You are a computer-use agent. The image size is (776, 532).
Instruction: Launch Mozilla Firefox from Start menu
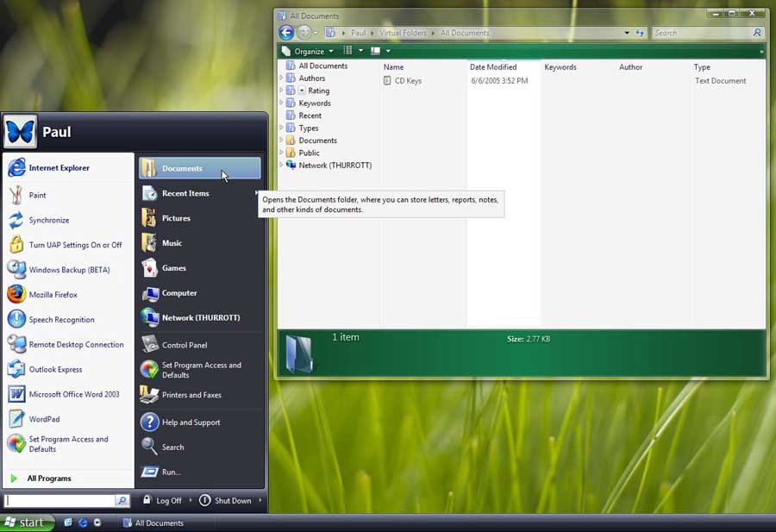pos(53,295)
